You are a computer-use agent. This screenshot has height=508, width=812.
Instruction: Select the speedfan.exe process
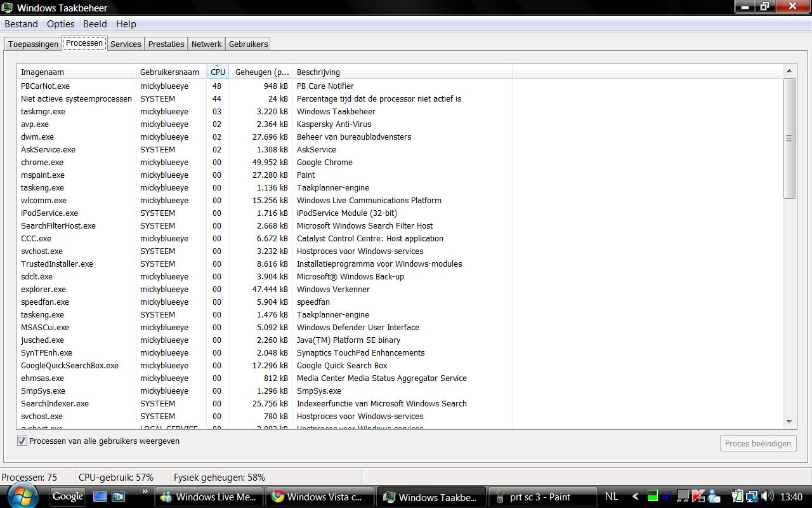[x=265, y=302]
